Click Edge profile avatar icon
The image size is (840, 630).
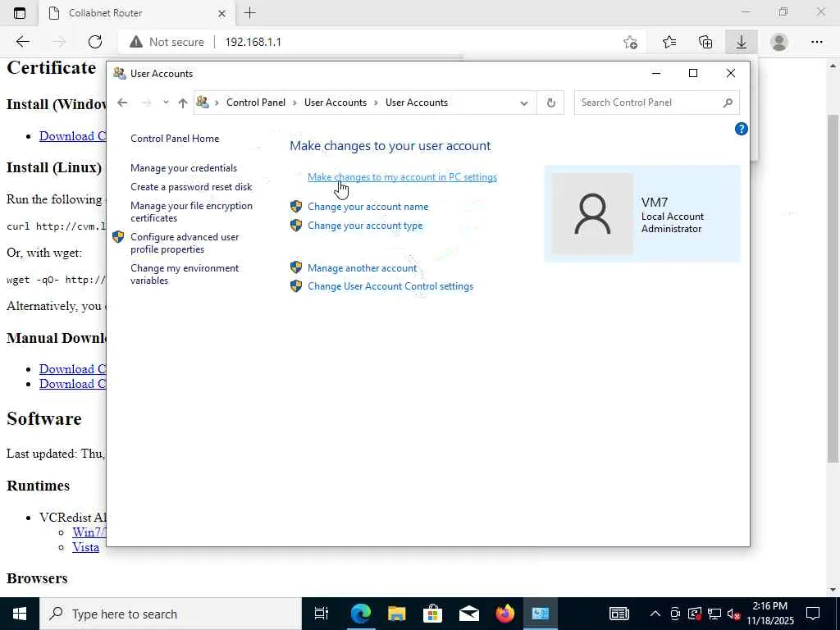pyautogui.click(x=779, y=42)
